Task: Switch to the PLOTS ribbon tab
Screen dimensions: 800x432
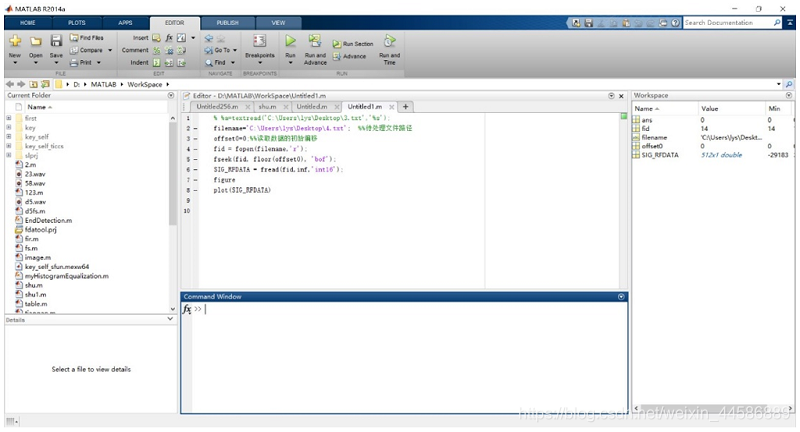Action: point(77,23)
